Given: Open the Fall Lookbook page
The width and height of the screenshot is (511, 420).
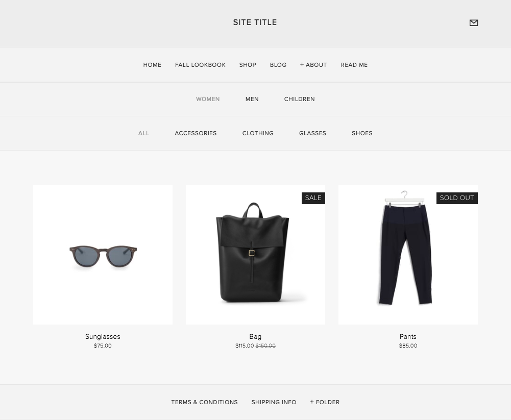Looking at the screenshot, I should point(200,65).
